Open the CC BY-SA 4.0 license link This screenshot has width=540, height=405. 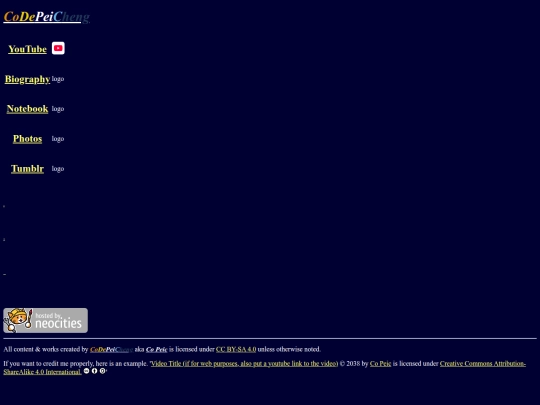[236, 349]
